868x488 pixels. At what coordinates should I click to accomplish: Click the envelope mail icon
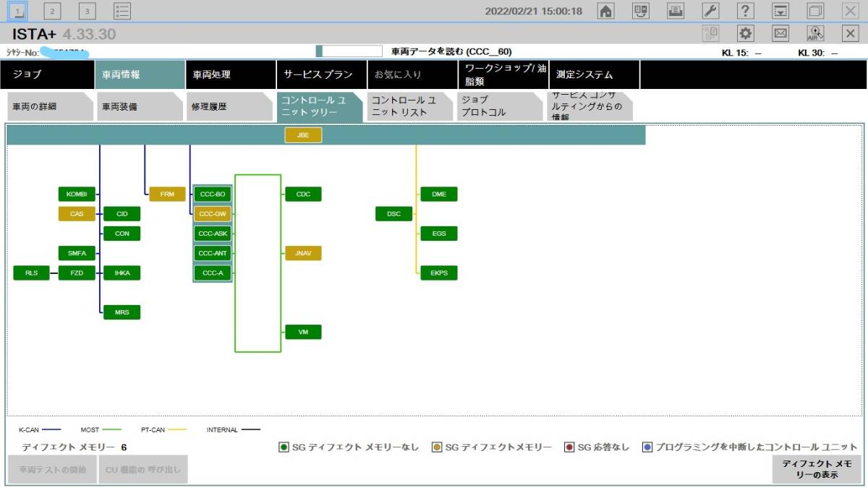pos(780,33)
